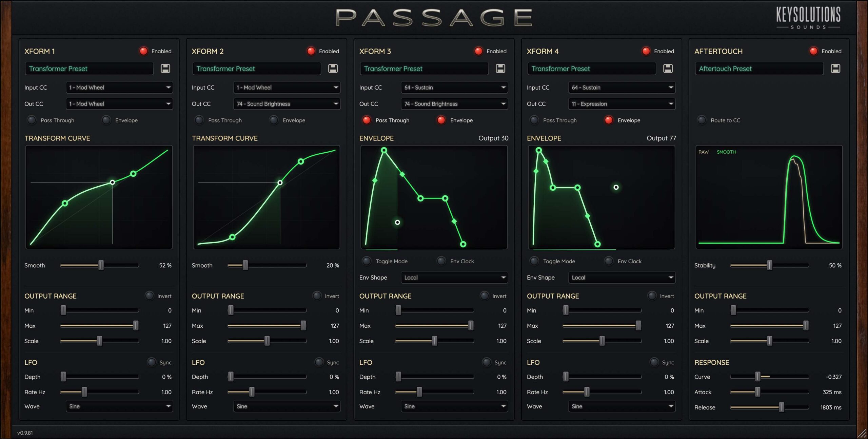Turn off Pass Through in XFORM 3
Screen dimensions: 868x439
[x=367, y=120]
